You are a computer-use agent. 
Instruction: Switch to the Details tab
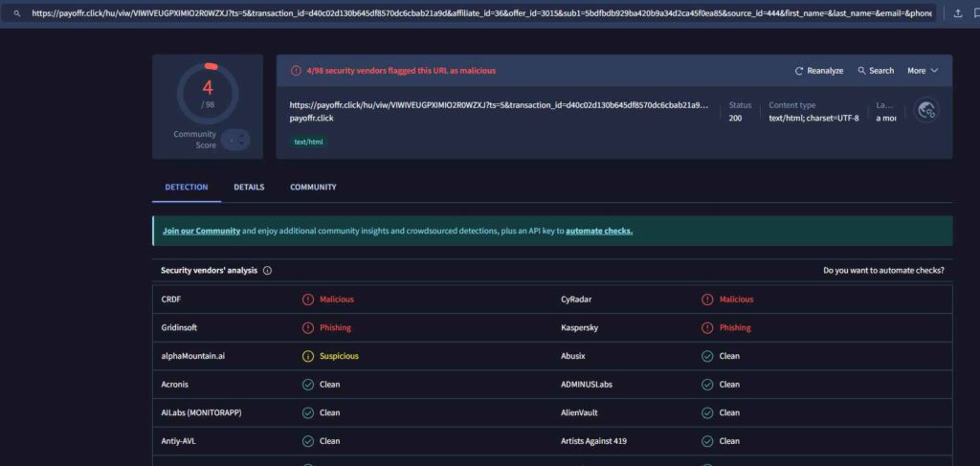click(x=249, y=188)
